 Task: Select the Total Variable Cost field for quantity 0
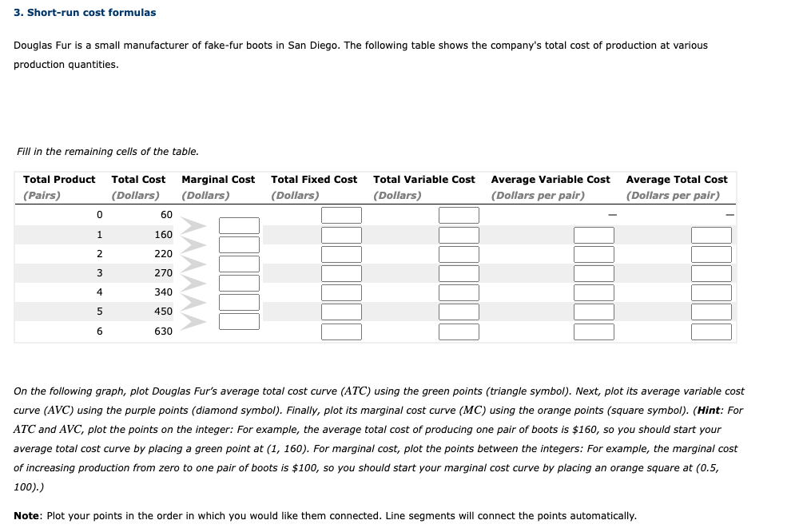coord(459,214)
